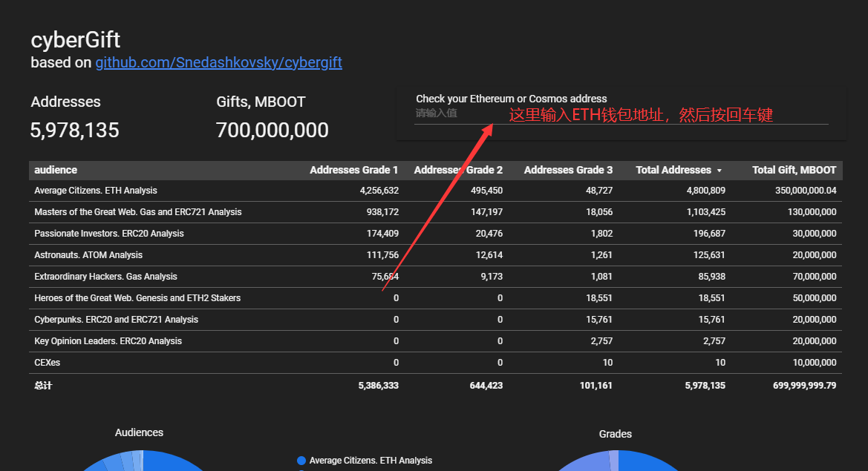
Task: Select the Astronauts. ATOM Analysis row
Action: [88, 255]
